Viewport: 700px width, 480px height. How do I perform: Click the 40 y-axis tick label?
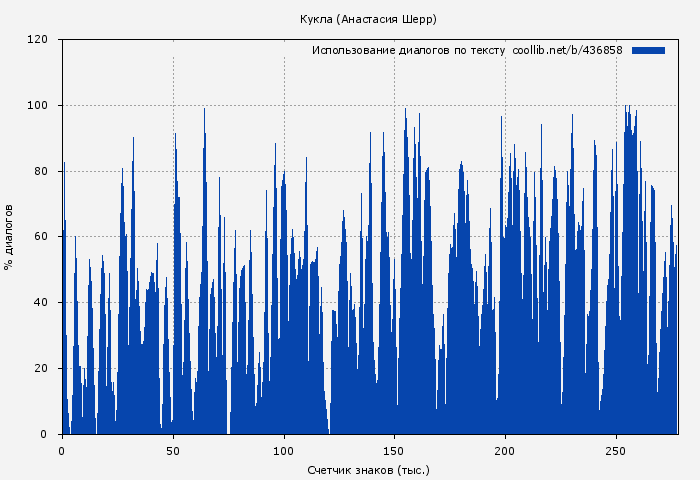(x=41, y=302)
